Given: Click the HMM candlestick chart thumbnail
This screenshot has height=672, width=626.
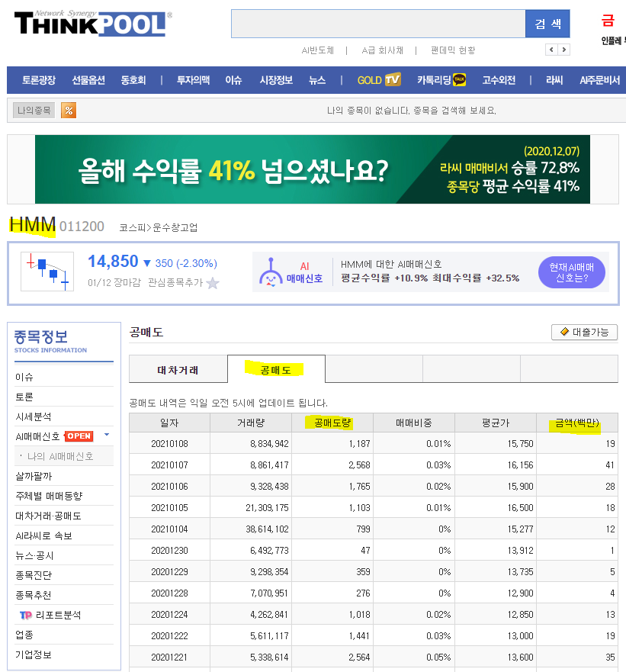Looking at the screenshot, I should pos(47,272).
